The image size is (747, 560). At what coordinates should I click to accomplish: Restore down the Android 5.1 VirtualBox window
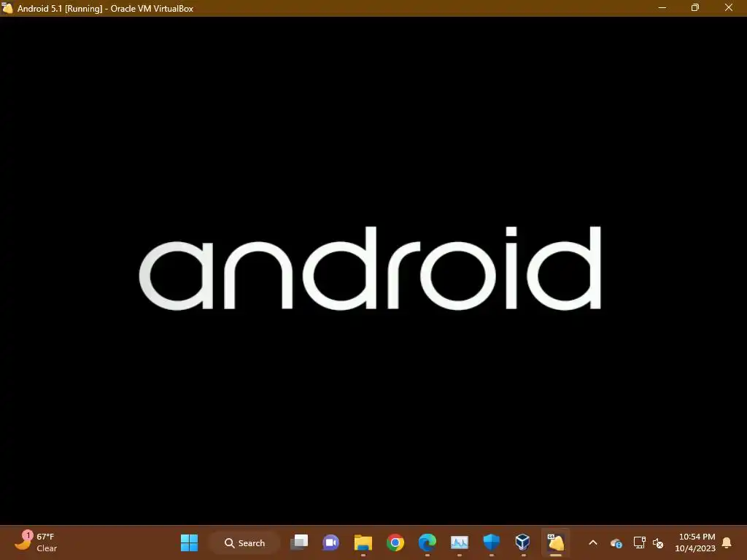(695, 7)
